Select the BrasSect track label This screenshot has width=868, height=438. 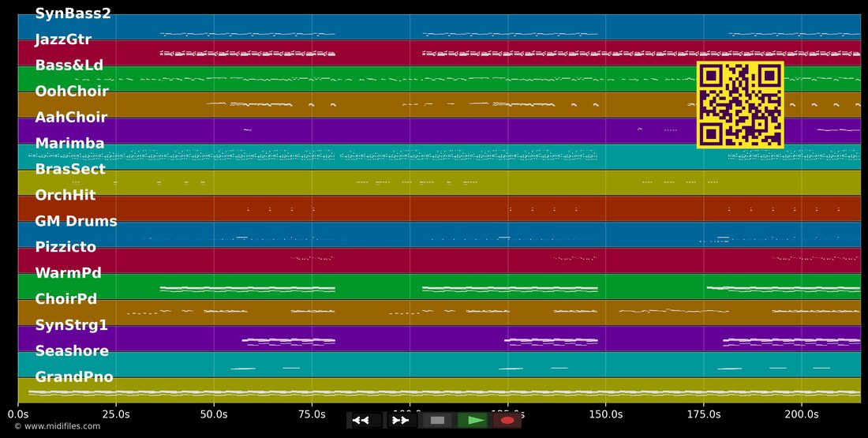[70, 170]
